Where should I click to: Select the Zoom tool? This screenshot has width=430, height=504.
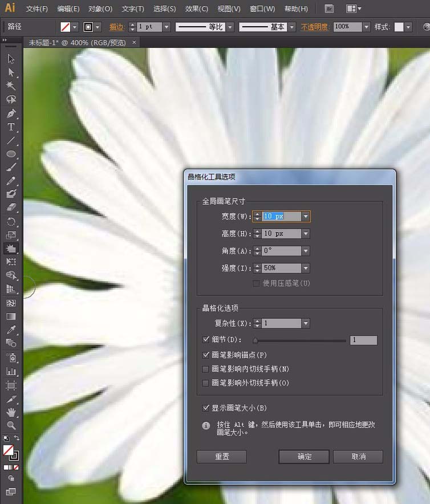[x=11, y=426]
